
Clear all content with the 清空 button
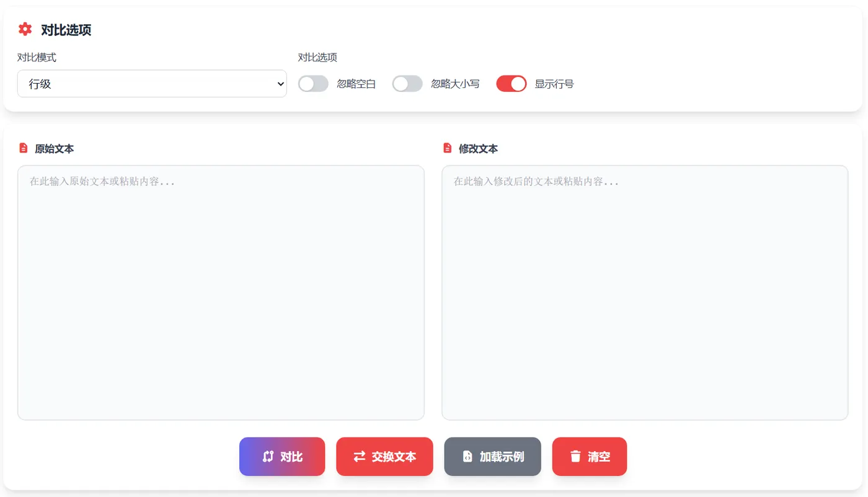click(589, 456)
